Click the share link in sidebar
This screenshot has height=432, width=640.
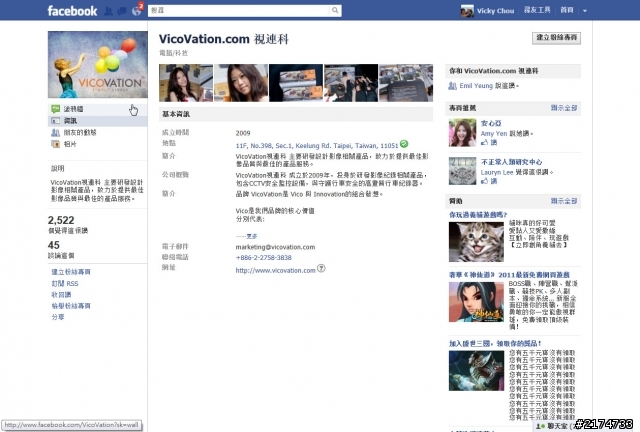(58, 317)
